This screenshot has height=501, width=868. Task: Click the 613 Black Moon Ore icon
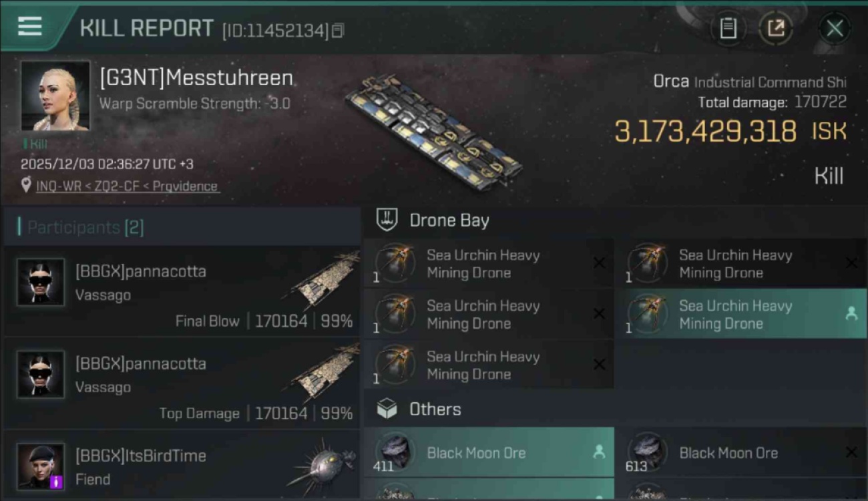point(647,452)
